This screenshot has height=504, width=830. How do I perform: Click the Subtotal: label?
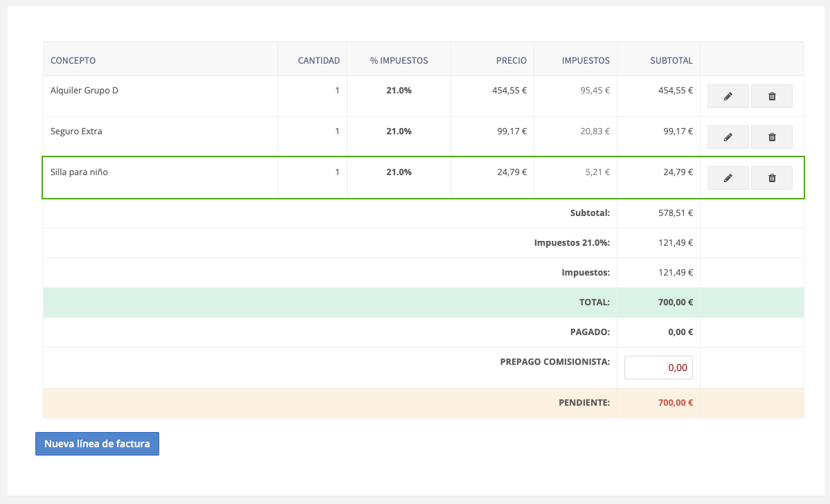(590, 213)
